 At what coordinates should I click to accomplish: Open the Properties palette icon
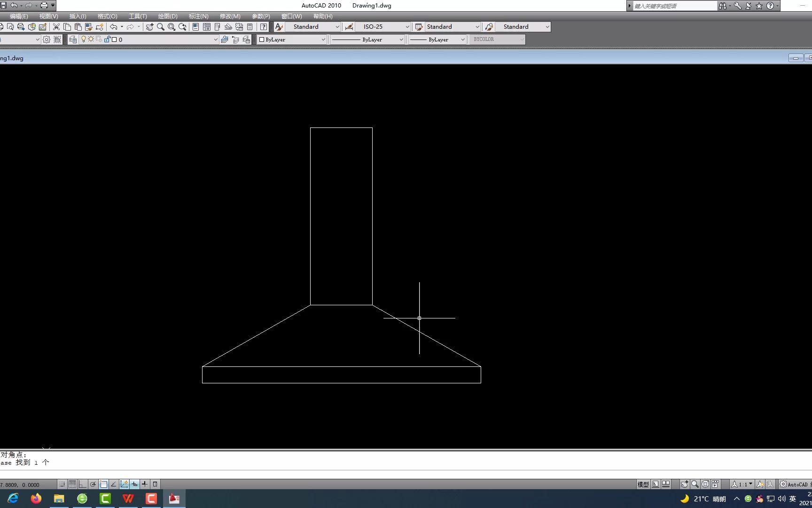196,27
